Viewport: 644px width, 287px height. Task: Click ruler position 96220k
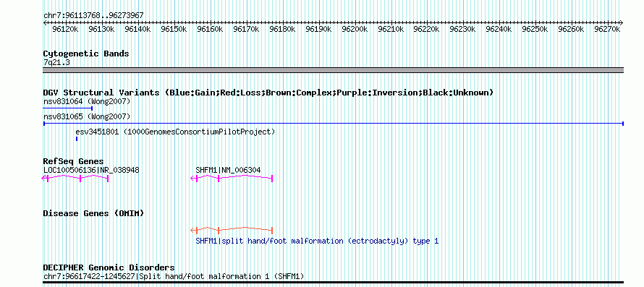click(x=427, y=29)
